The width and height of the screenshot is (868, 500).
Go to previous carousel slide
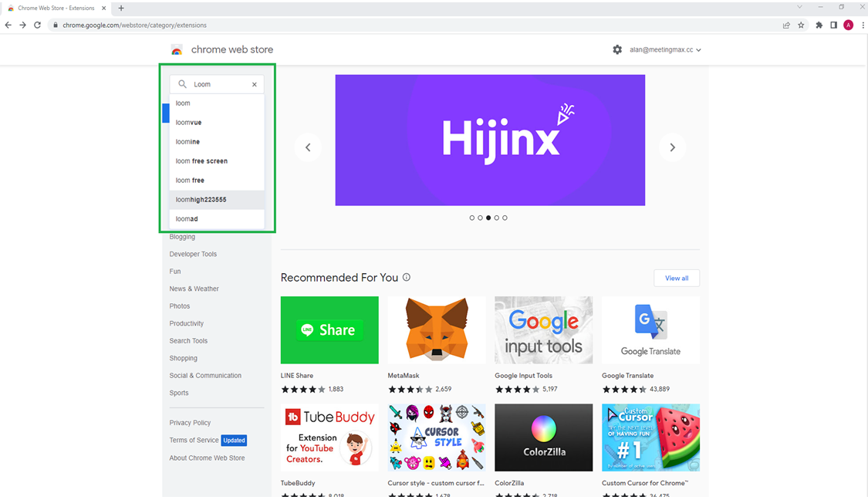(x=308, y=147)
